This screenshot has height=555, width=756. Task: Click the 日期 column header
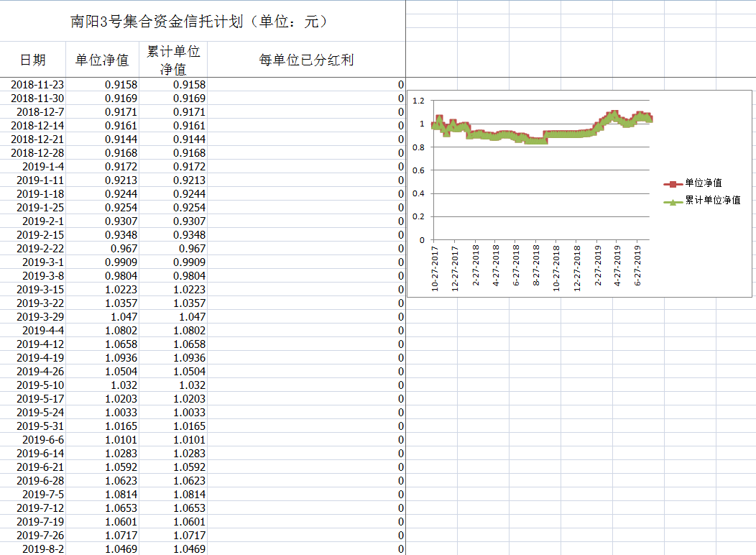(33, 60)
